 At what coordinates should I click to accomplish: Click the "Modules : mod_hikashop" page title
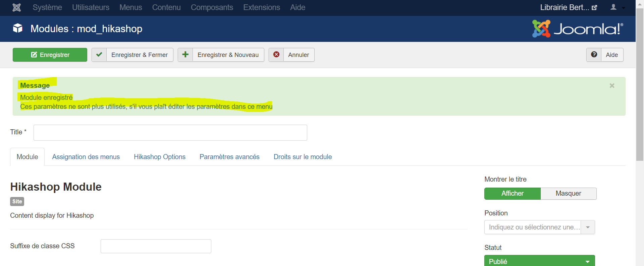(x=86, y=29)
